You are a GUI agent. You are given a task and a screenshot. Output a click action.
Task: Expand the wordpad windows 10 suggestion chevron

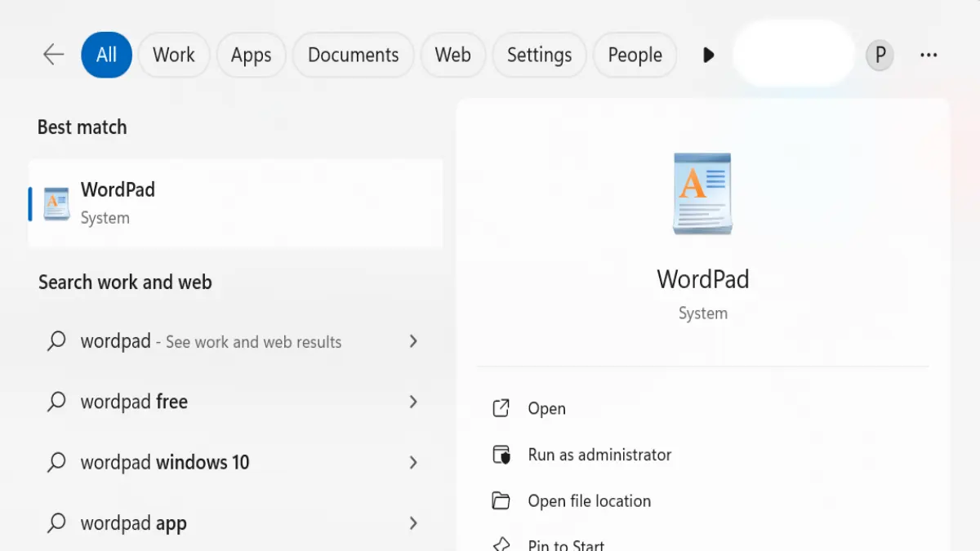[x=414, y=462]
